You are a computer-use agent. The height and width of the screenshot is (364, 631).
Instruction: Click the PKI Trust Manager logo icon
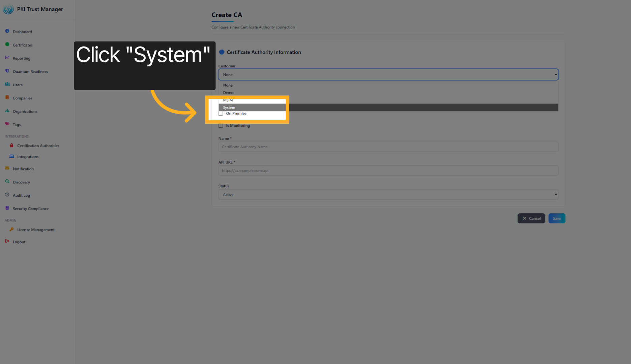click(x=8, y=9)
